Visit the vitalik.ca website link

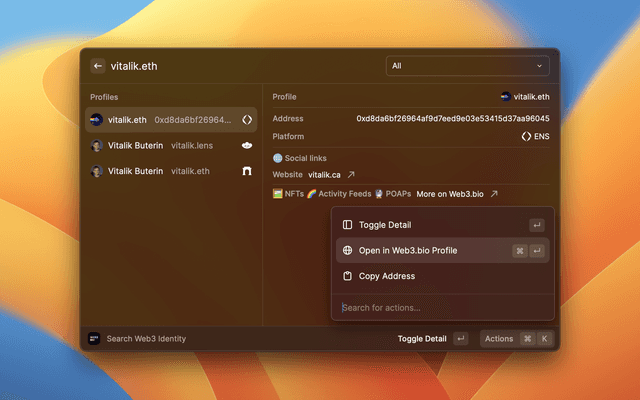(325, 175)
